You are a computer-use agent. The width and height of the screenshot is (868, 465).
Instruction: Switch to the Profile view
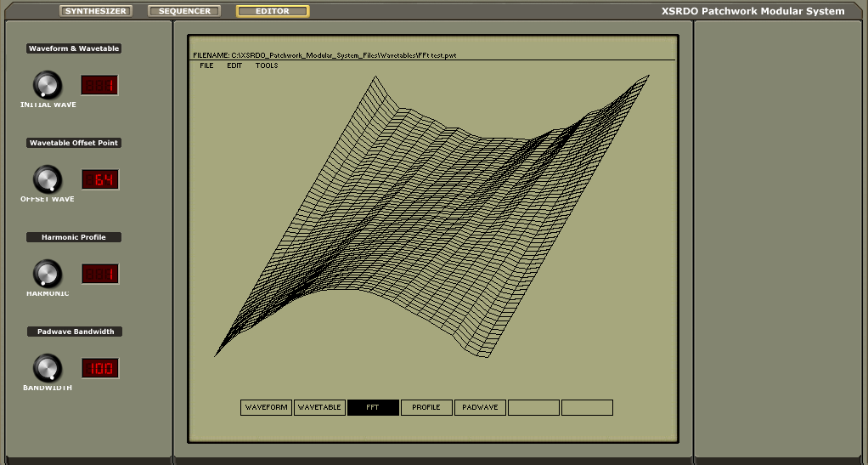pyautogui.click(x=426, y=407)
